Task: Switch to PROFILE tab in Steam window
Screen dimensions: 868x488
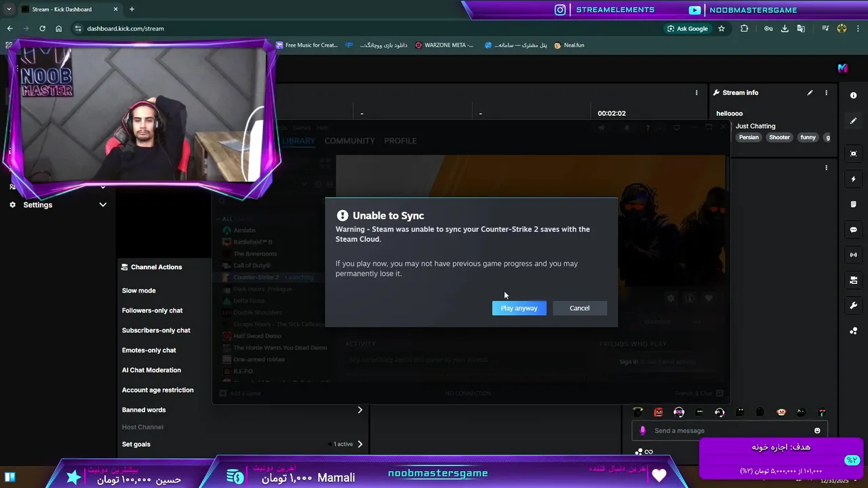Action: pos(400,141)
